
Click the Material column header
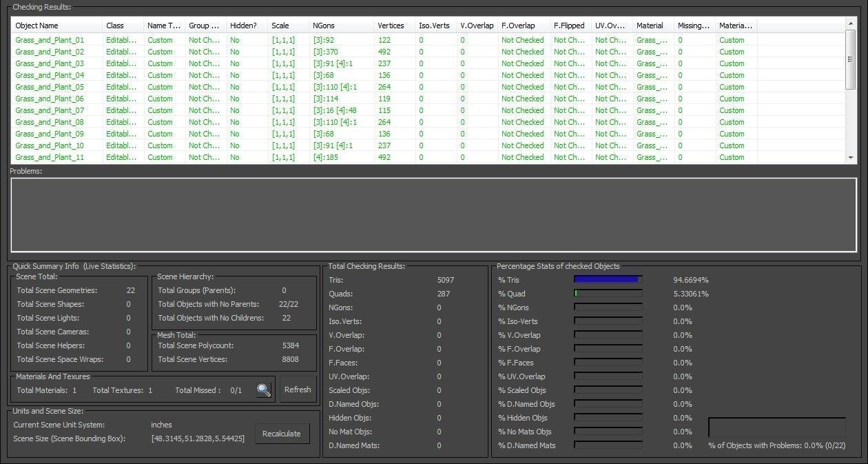click(x=654, y=26)
